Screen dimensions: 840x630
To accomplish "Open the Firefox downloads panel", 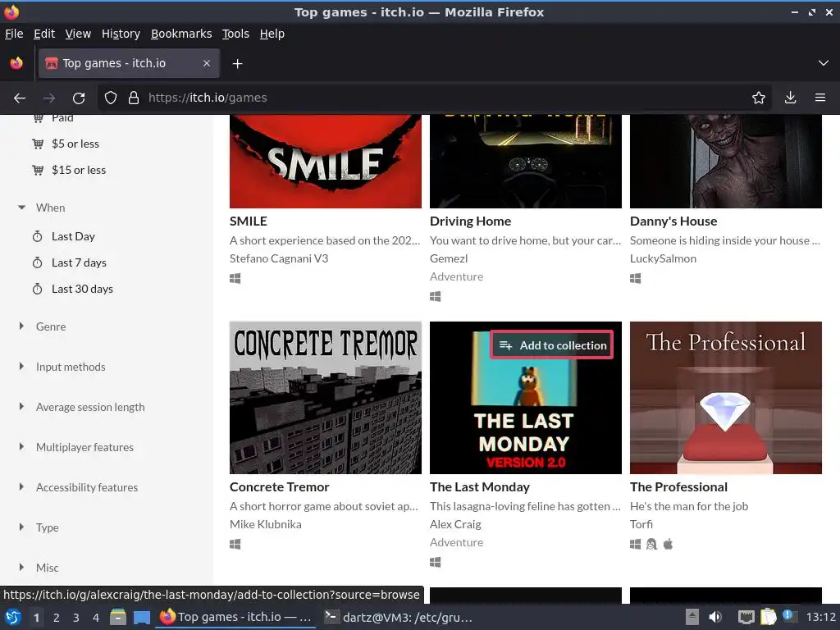I will click(790, 98).
